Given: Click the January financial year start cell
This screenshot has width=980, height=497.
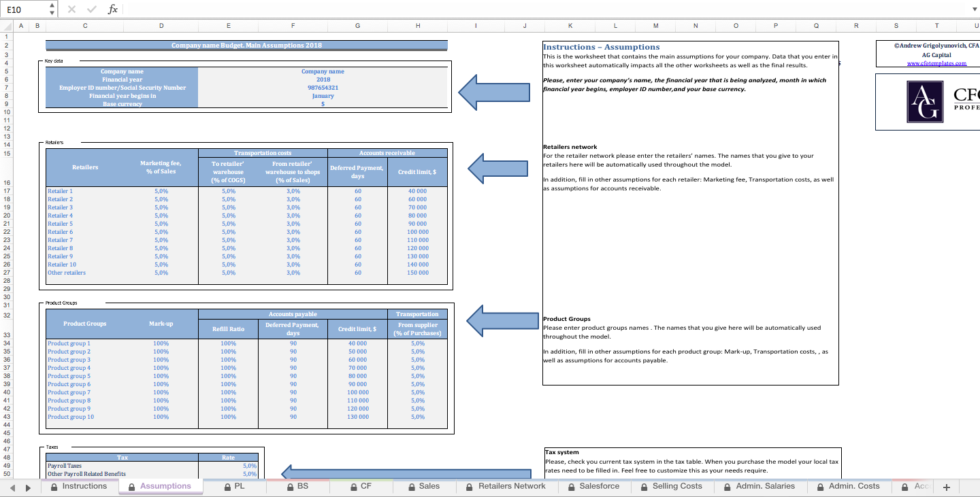Looking at the screenshot, I should (323, 96).
